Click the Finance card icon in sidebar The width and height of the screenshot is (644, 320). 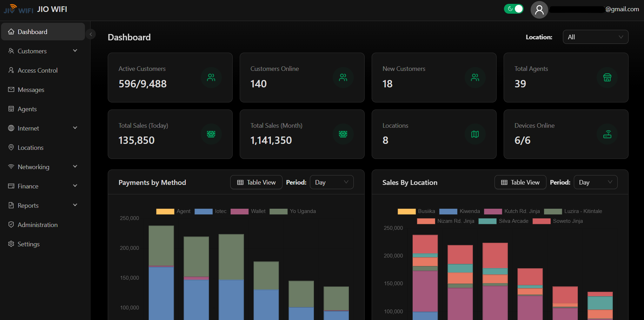pyautogui.click(x=11, y=186)
